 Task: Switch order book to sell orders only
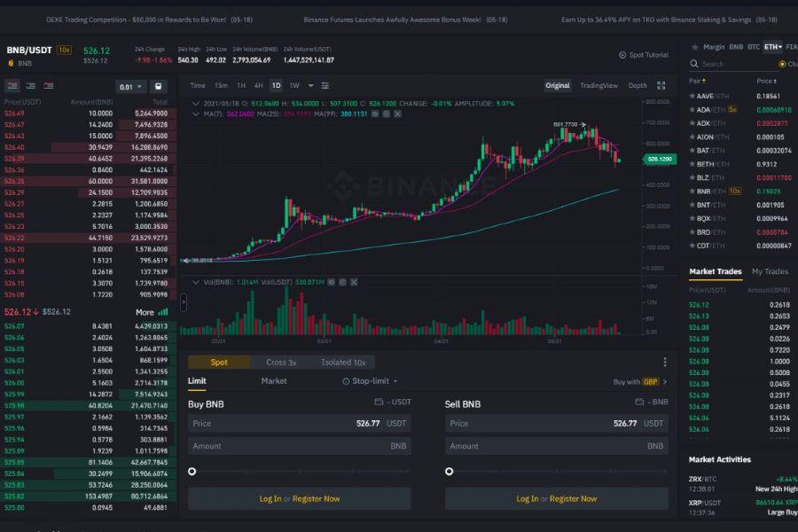tap(49, 86)
